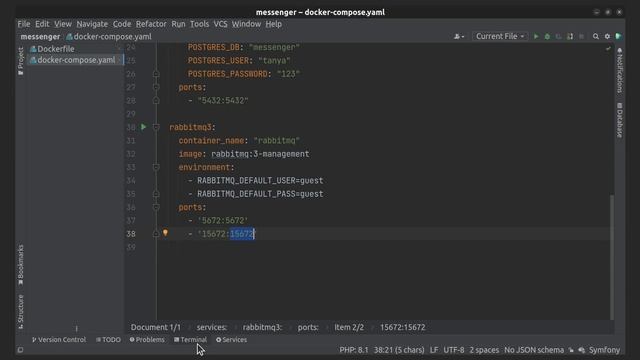Run with coverage toolbar icon
Image resolution: width=640 pixels, height=360 pixels.
tap(558, 36)
